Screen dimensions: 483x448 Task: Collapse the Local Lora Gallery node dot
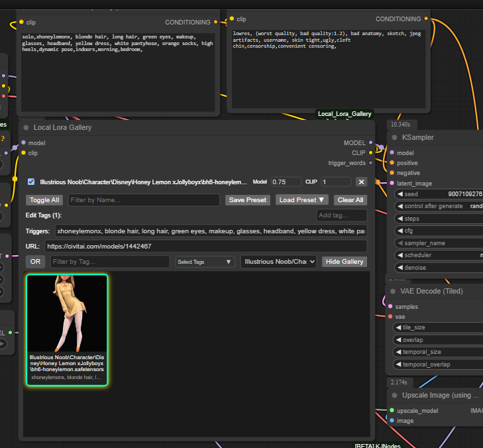pos(27,127)
